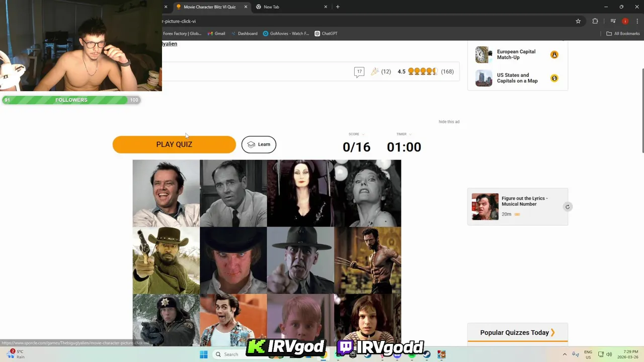Open the European Capital Match-Up quiz
The image size is (644, 362).
point(516,54)
